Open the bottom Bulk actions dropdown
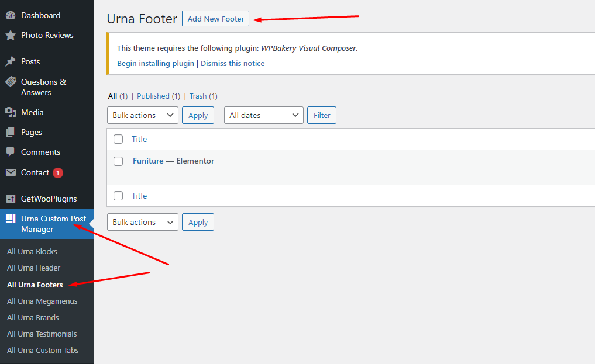Screen dimensions: 595x364 [x=143, y=223]
